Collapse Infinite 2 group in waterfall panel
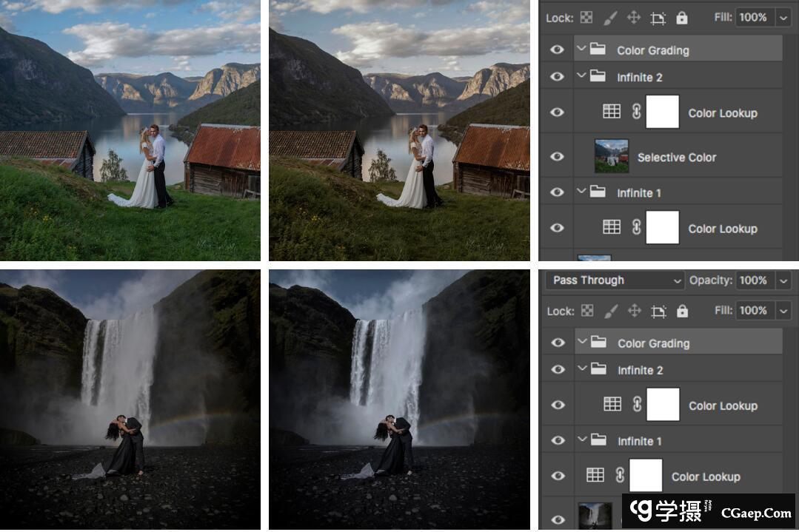The image size is (799, 532). (x=581, y=370)
